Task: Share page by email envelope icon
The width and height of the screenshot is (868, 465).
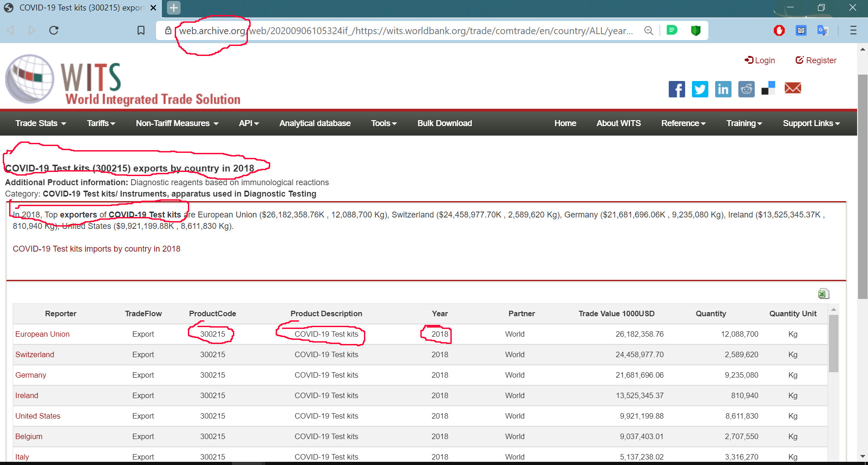Action: tap(792, 88)
